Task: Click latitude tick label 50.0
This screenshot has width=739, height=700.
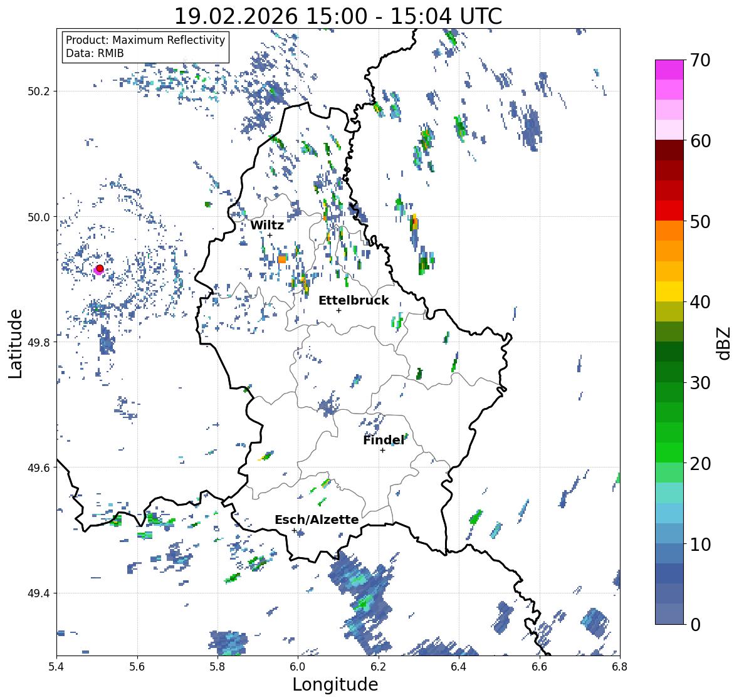Action: [x=39, y=217]
